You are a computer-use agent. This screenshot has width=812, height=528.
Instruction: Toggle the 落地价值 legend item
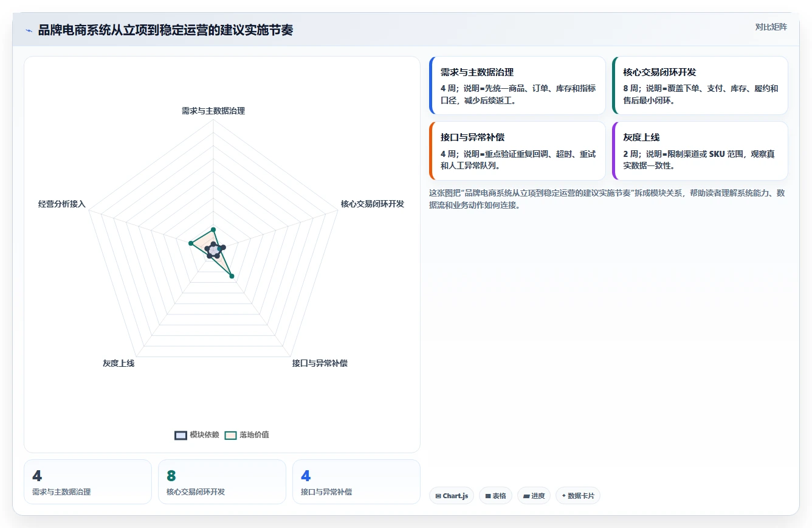(x=247, y=434)
